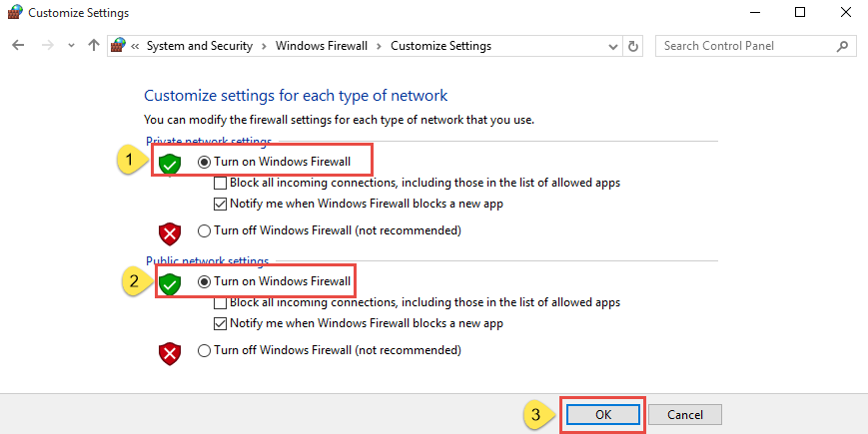Select Turn on Windows Firewall for private network

205,162
